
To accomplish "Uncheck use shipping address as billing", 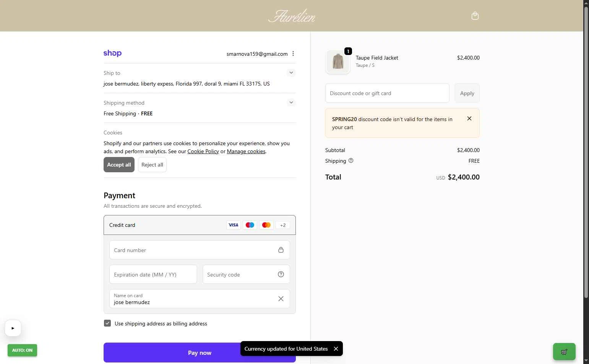I will pos(107,323).
